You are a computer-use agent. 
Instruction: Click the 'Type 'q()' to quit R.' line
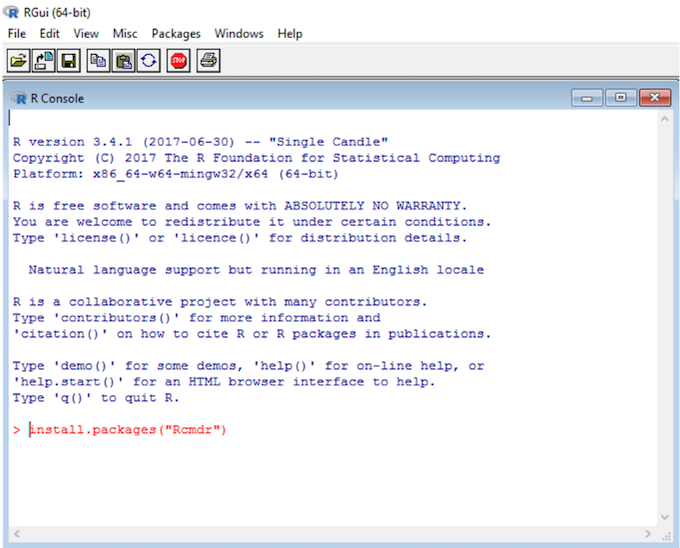(x=96, y=398)
